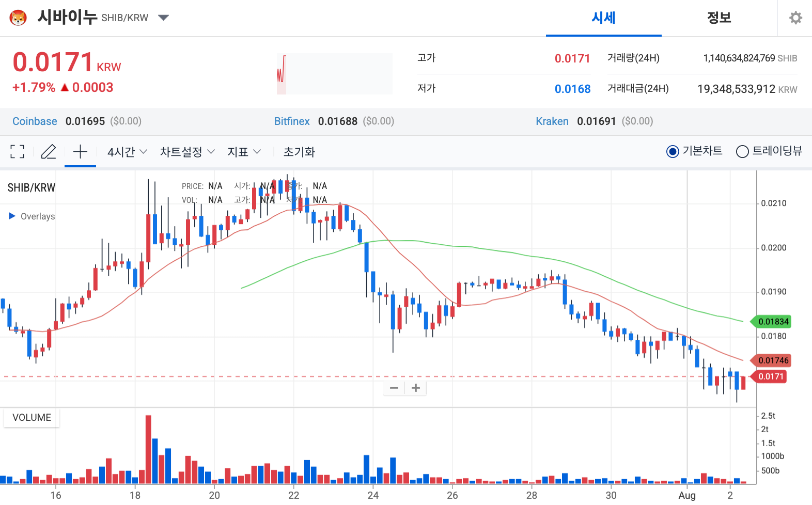Click the +1.79% change text

click(x=34, y=87)
